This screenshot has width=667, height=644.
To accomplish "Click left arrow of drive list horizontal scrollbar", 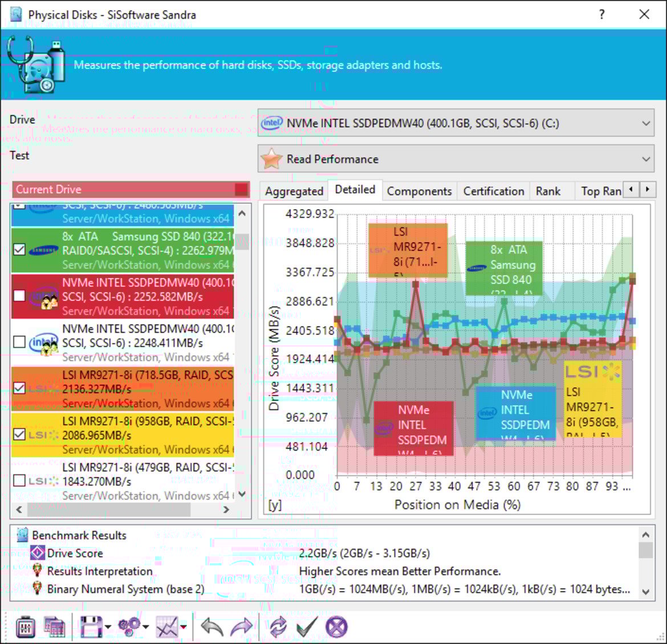I will click(x=19, y=509).
